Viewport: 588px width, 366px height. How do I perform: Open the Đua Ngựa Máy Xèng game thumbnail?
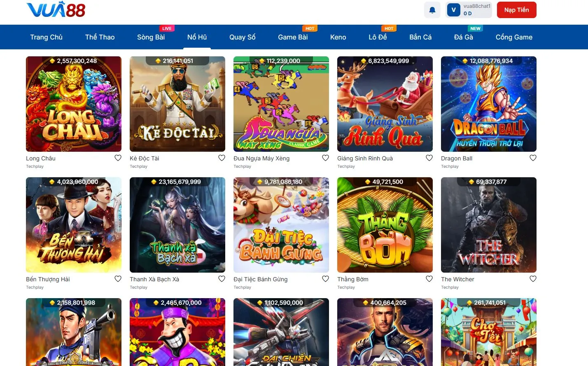point(281,104)
